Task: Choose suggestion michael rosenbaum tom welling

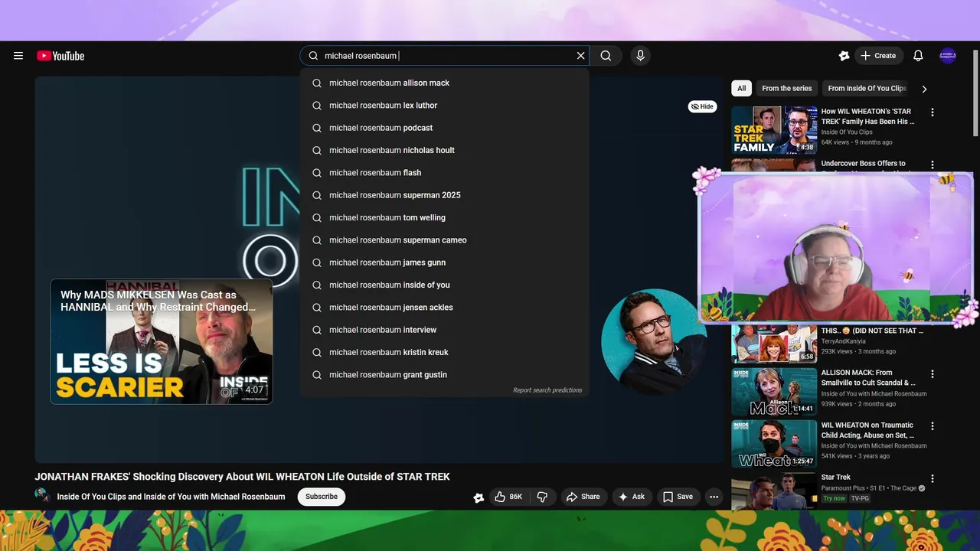Action: coord(445,217)
